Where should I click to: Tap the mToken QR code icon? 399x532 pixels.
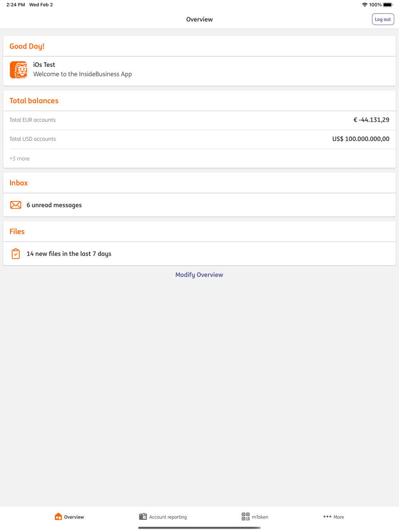coord(245,516)
